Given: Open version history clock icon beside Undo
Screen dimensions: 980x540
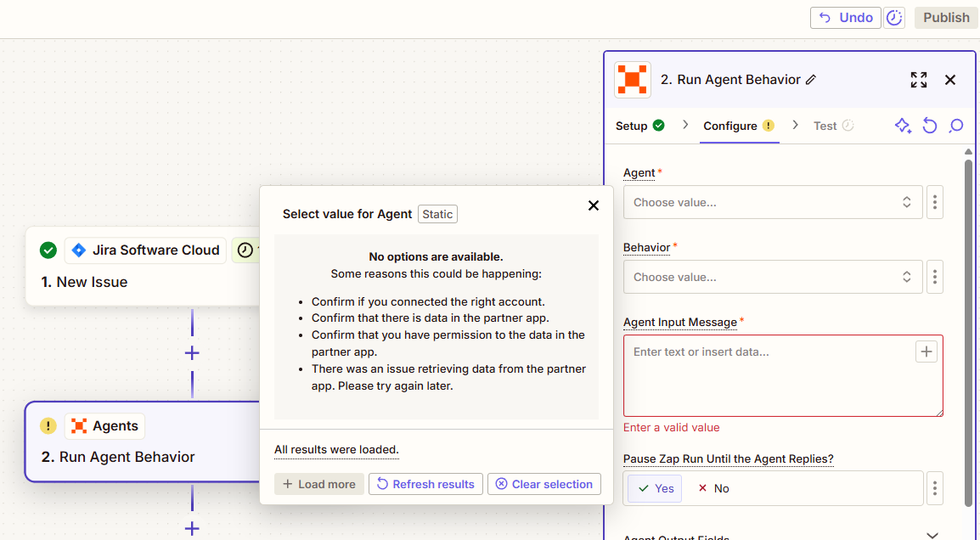Looking at the screenshot, I should [x=894, y=18].
